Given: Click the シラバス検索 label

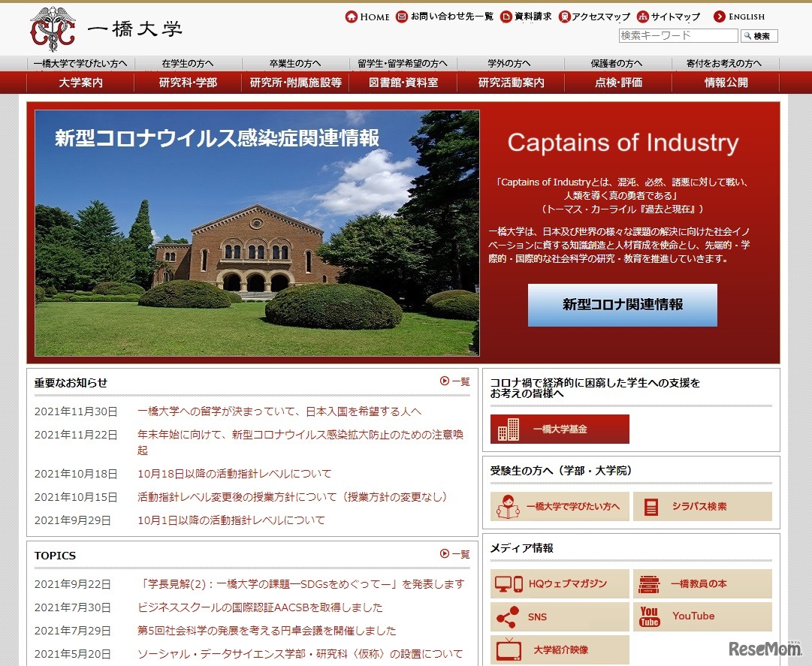Looking at the screenshot, I should click(x=699, y=507).
